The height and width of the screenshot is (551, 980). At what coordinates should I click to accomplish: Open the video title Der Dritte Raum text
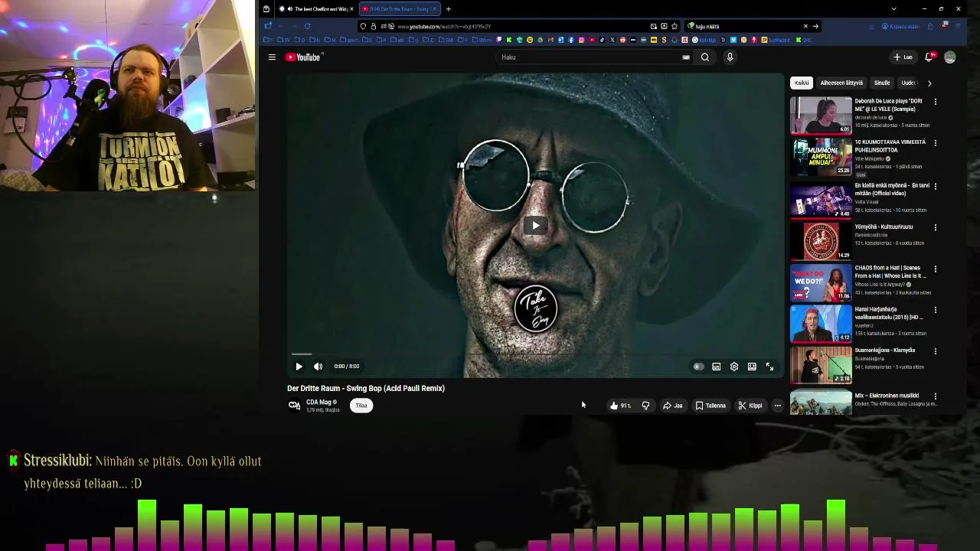coord(365,388)
